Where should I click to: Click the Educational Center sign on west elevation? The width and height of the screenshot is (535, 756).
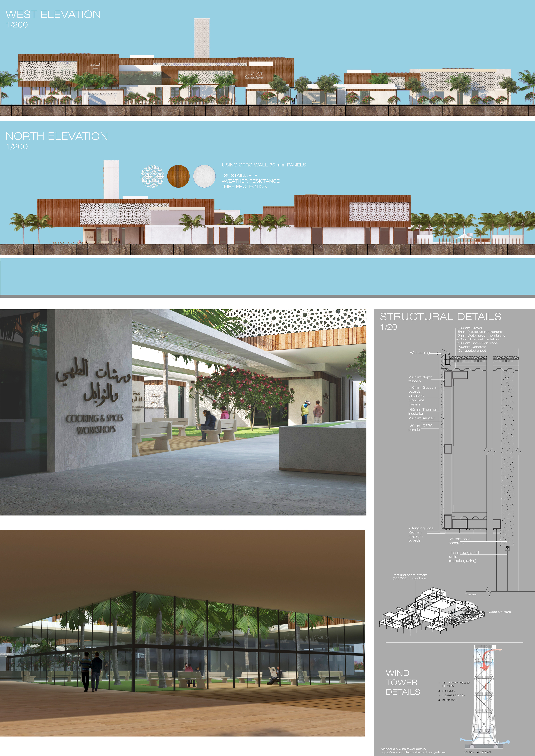click(254, 75)
